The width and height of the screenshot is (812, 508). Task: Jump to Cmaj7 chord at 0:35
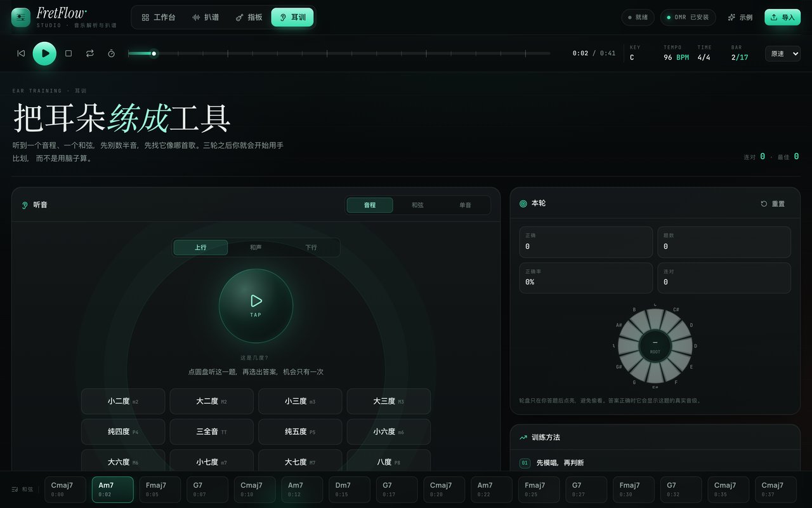(728, 490)
